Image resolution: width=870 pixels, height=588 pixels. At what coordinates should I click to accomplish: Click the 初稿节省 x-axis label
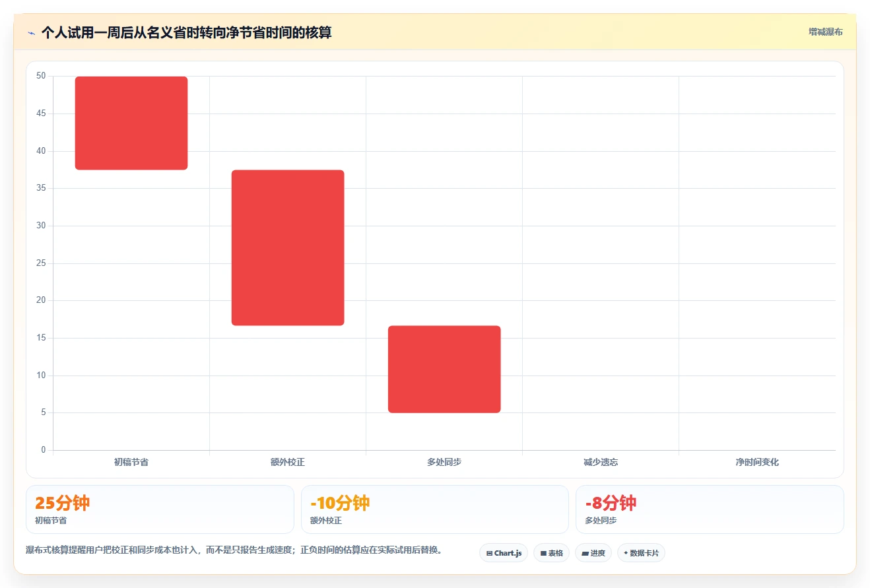(x=131, y=462)
